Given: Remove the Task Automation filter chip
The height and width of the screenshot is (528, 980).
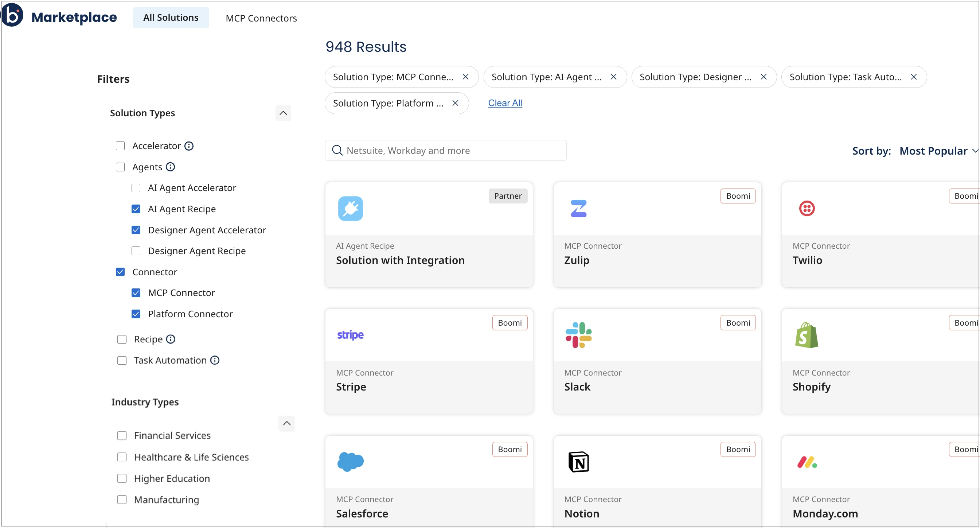Looking at the screenshot, I should tap(913, 77).
